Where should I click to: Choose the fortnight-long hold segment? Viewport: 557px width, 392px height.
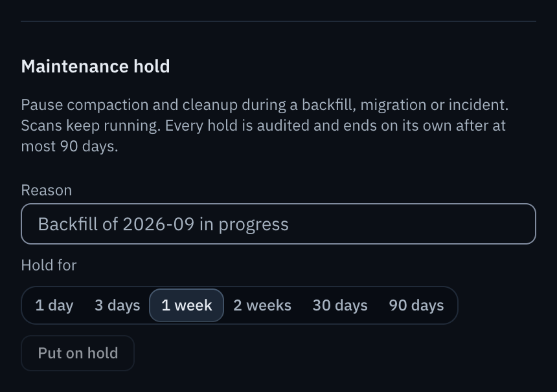tap(262, 305)
